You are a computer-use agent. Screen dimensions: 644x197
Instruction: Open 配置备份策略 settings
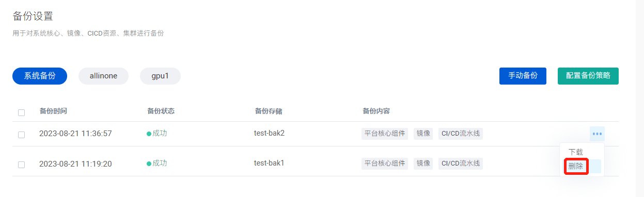coord(588,76)
